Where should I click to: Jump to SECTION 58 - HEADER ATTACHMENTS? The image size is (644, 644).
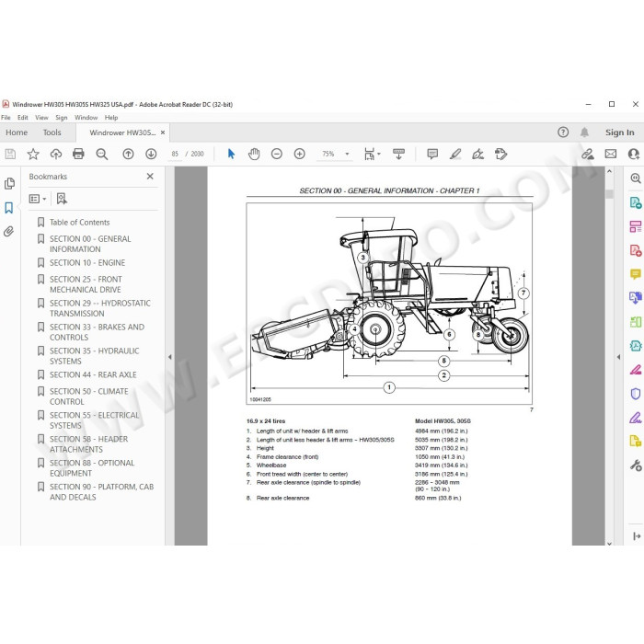pyautogui.click(x=88, y=444)
